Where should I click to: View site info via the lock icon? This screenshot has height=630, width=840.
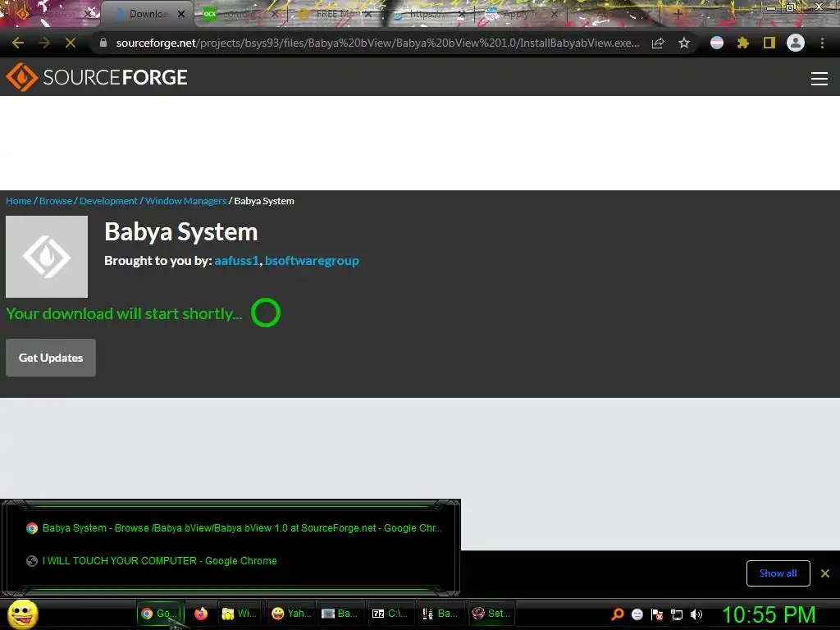103,43
